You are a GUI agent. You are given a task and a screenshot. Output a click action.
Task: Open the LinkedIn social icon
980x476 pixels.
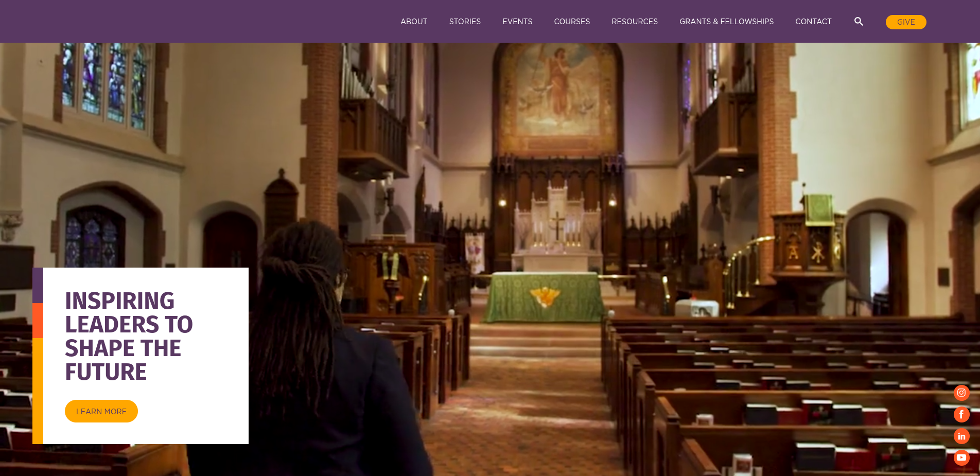961,436
